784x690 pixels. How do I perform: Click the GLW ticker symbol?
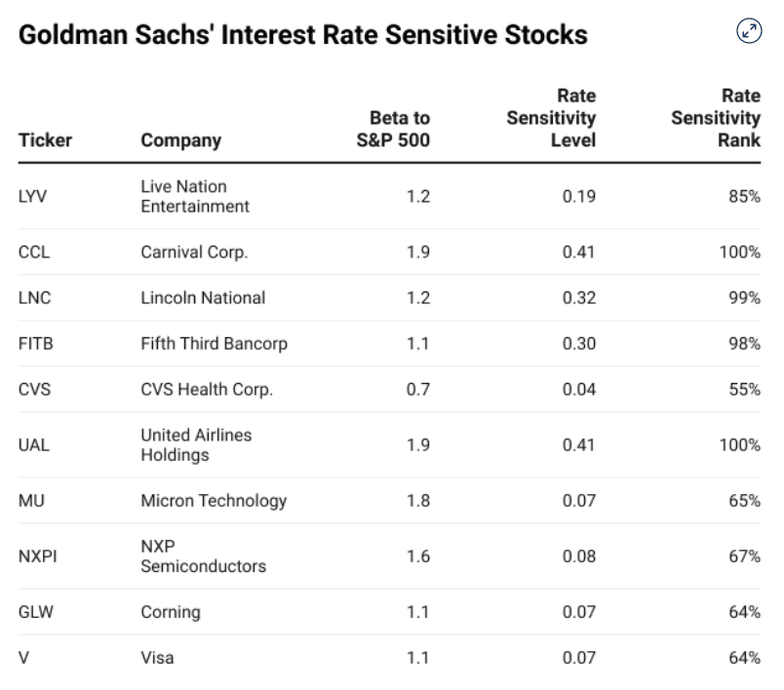pyautogui.click(x=35, y=612)
